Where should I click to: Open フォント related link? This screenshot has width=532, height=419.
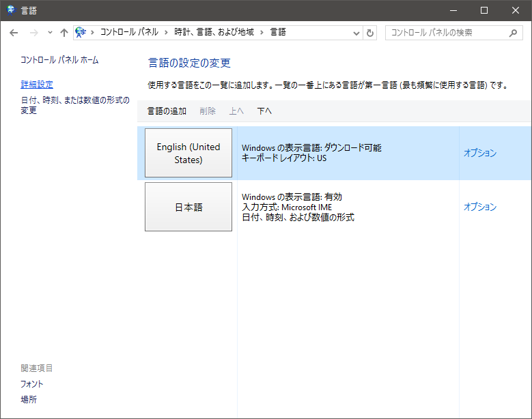pyautogui.click(x=32, y=384)
